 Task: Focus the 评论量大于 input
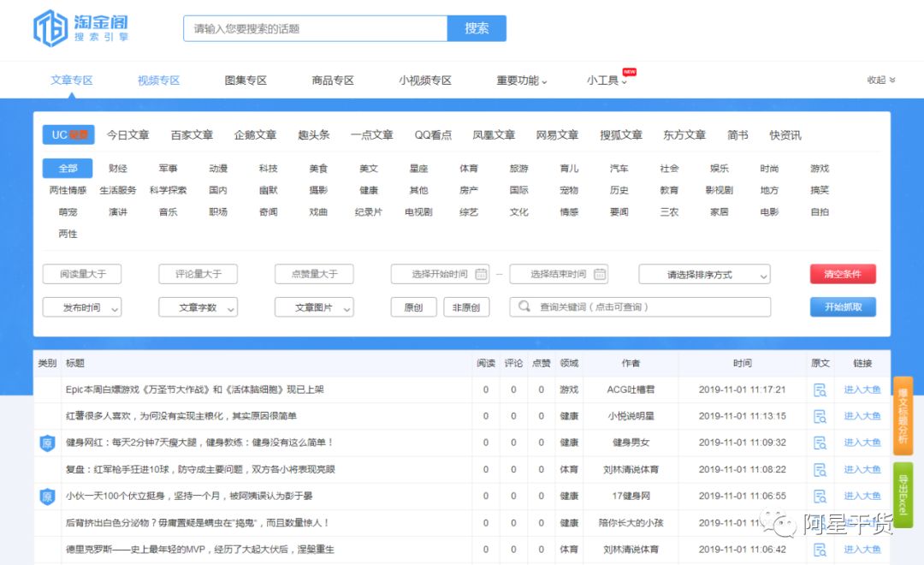(198, 274)
